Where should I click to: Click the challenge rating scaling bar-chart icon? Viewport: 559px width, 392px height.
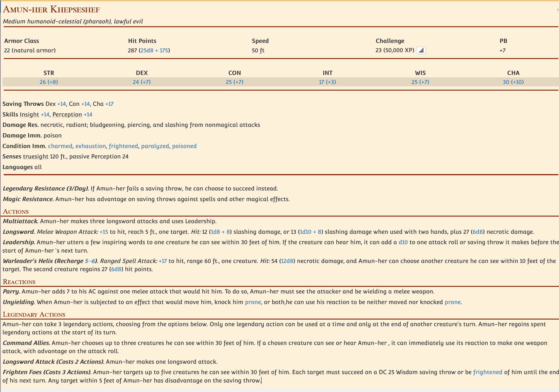(x=421, y=51)
